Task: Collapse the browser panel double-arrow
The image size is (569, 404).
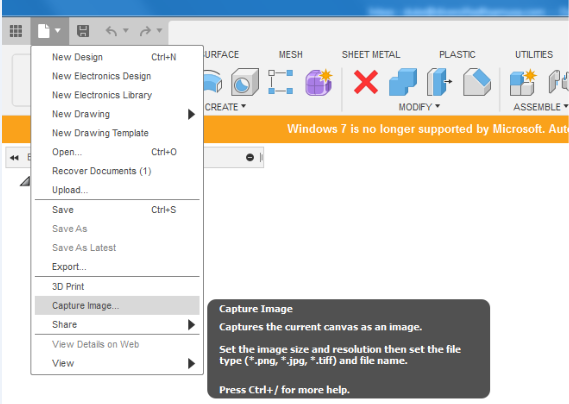Action: (x=14, y=157)
